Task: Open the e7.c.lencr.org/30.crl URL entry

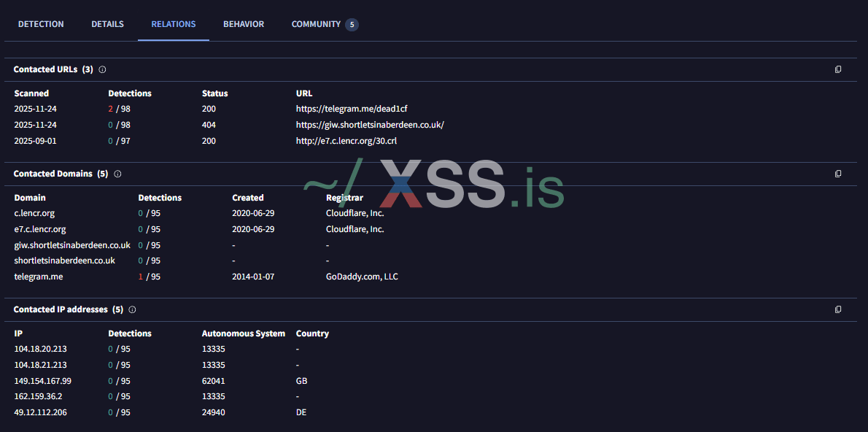Action: pyautogui.click(x=346, y=142)
